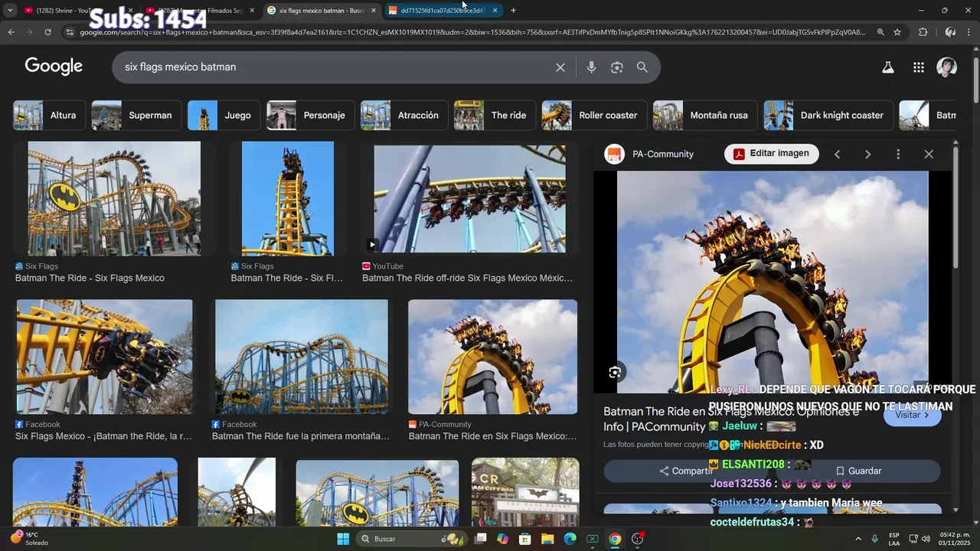This screenshot has width=980, height=551.
Task: Open Copilot from the taskbar
Action: [x=503, y=539]
